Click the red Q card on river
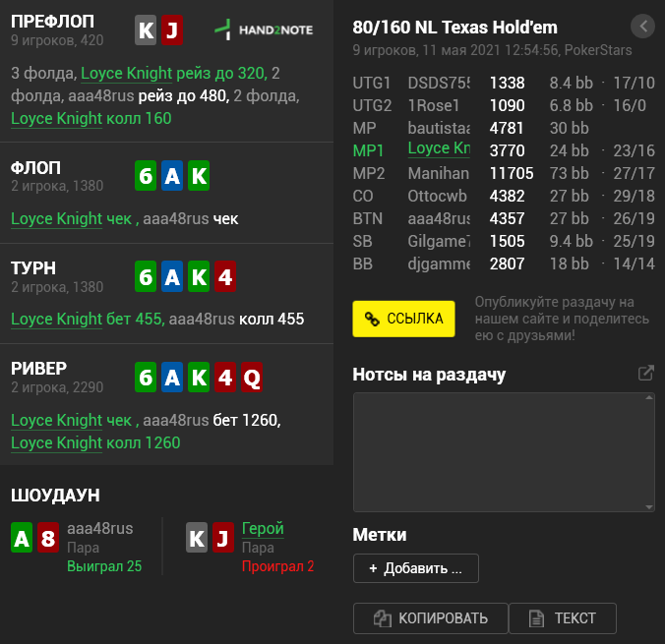Image resolution: width=665 pixels, height=644 pixels. tap(252, 377)
